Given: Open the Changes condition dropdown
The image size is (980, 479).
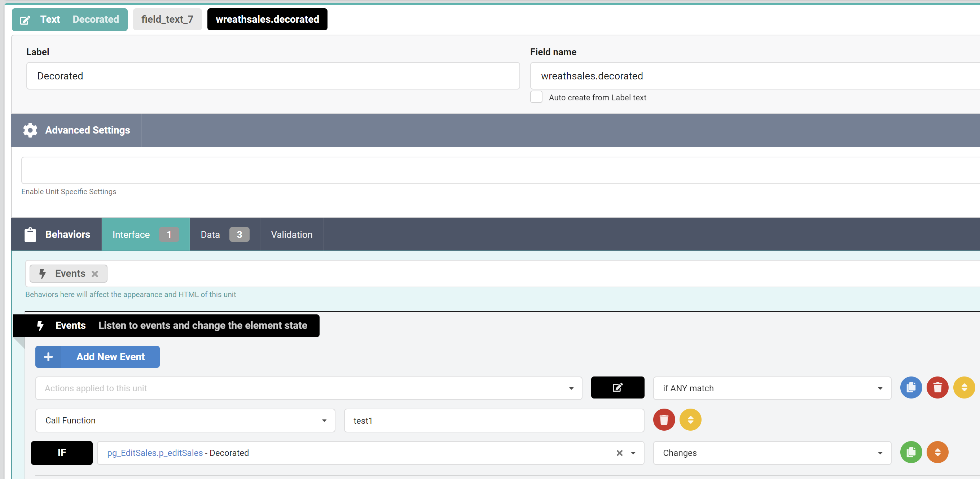Looking at the screenshot, I should tap(772, 453).
